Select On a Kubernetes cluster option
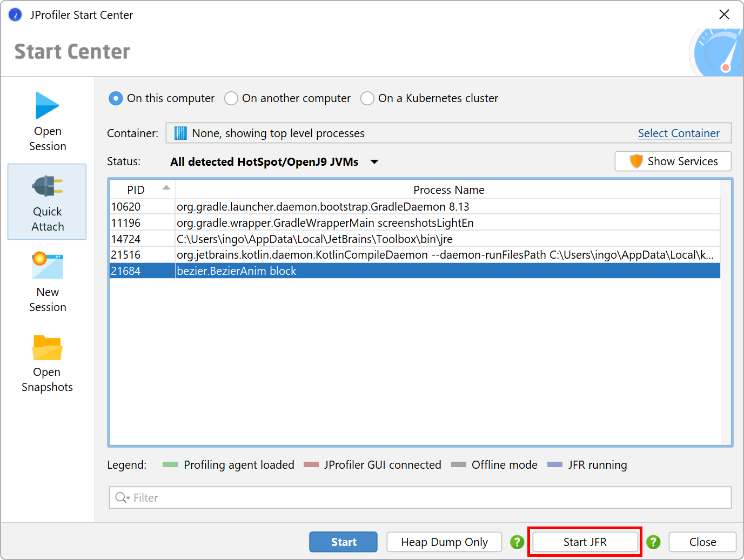Image resolution: width=744 pixels, height=560 pixels. click(367, 98)
